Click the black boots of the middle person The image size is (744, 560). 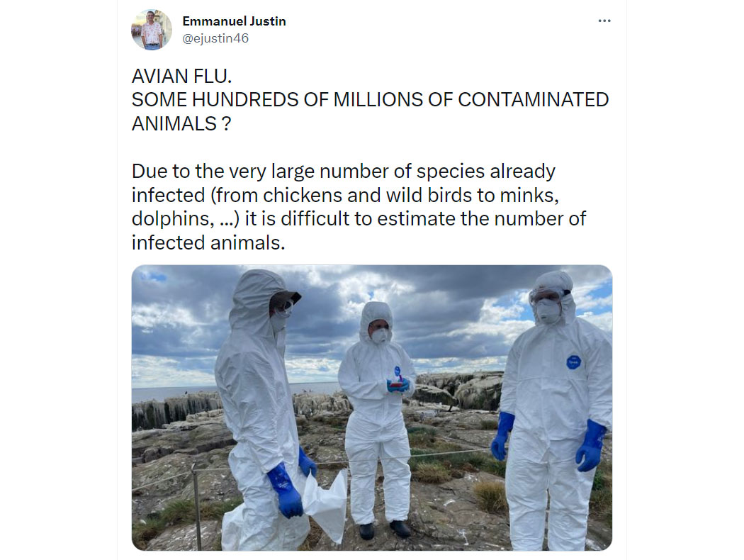pyautogui.click(x=384, y=529)
